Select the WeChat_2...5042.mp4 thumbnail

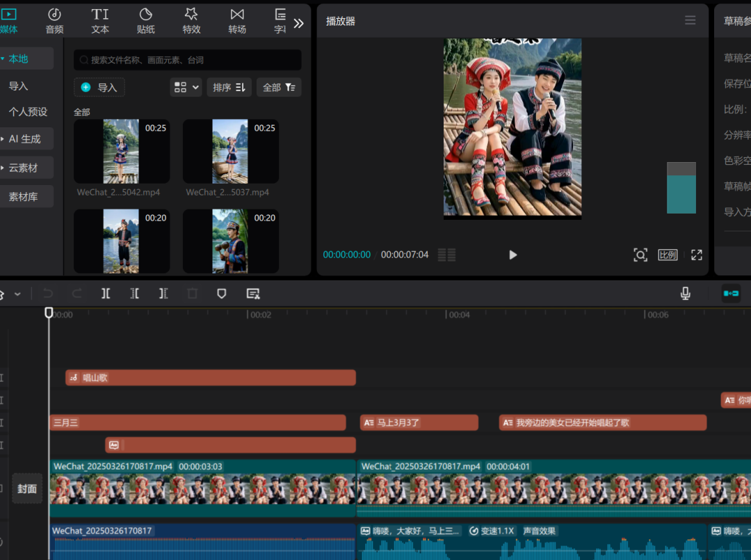coord(122,152)
